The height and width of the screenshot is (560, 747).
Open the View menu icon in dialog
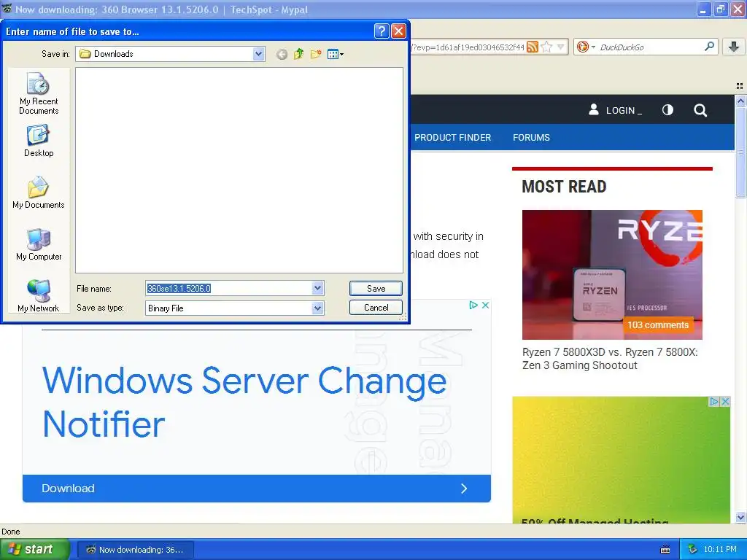click(336, 54)
